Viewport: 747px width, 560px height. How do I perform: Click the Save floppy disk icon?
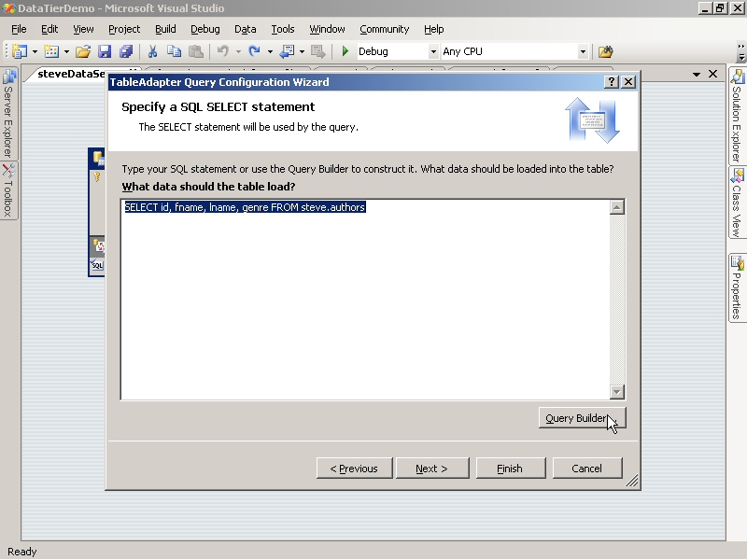(105, 51)
